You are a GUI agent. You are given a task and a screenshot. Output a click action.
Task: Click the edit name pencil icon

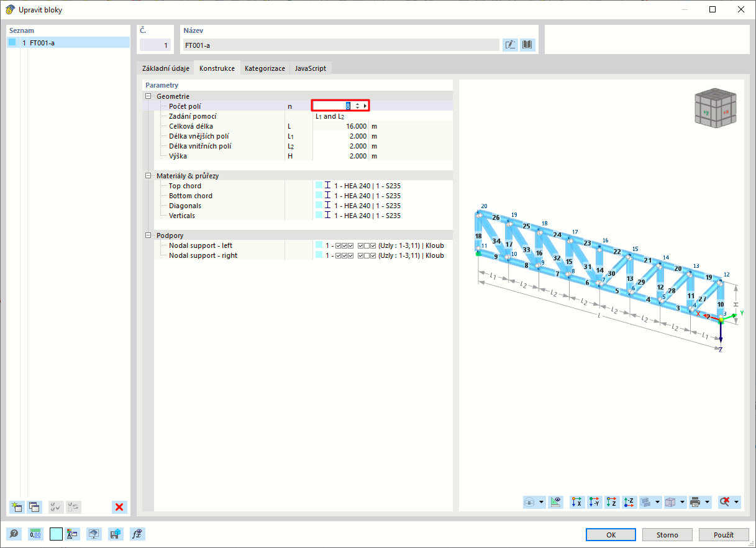pyautogui.click(x=510, y=45)
